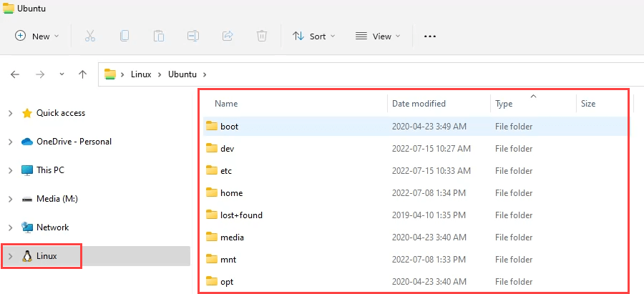This screenshot has width=644, height=294.
Task: Click the Copy icon in toolbar
Action: pyautogui.click(x=125, y=36)
